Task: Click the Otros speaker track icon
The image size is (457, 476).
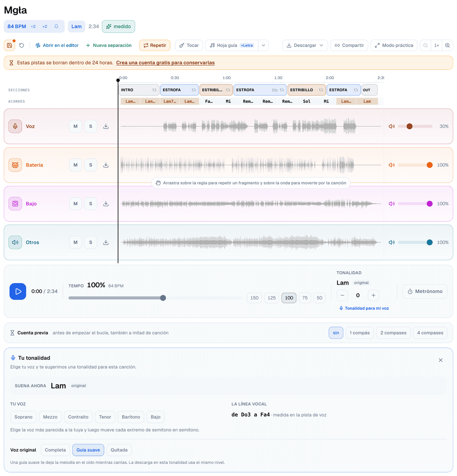Action: click(x=15, y=242)
